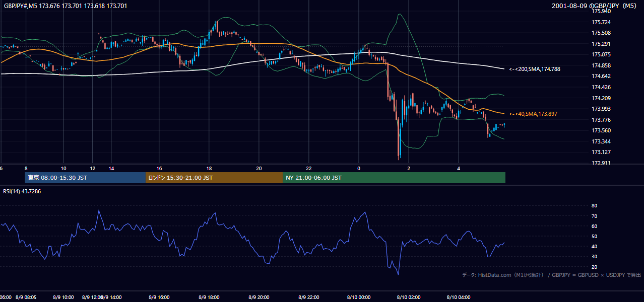Click price axis value 173.127

point(601,152)
